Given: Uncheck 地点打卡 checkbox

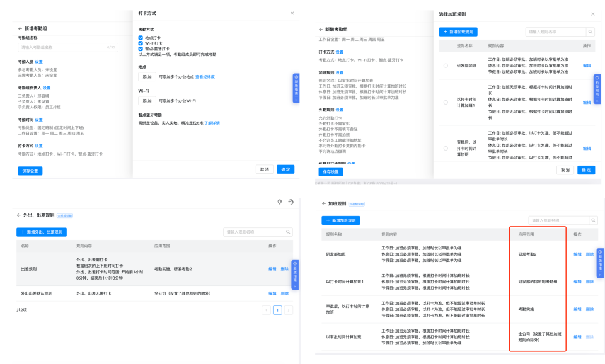Looking at the screenshot, I should 141,38.
